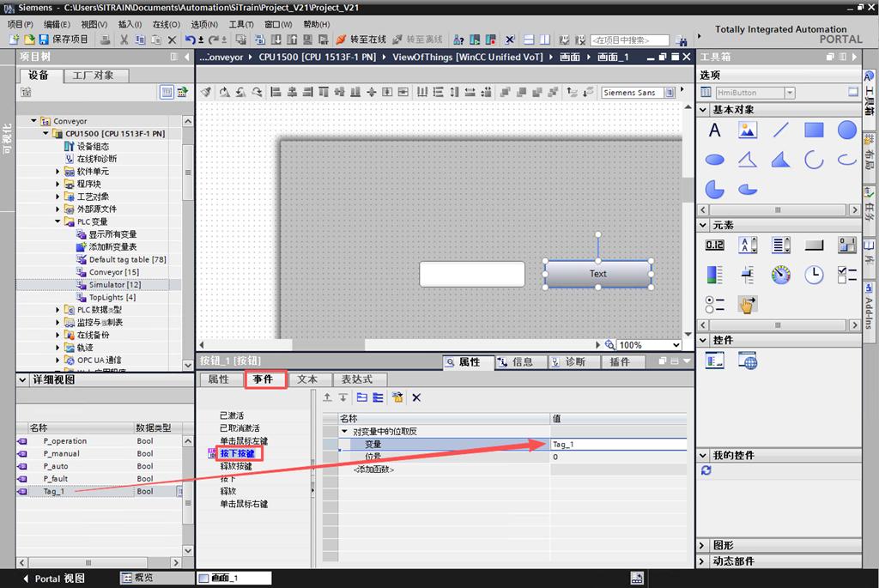Open the 编辑(E) menu

click(x=58, y=25)
